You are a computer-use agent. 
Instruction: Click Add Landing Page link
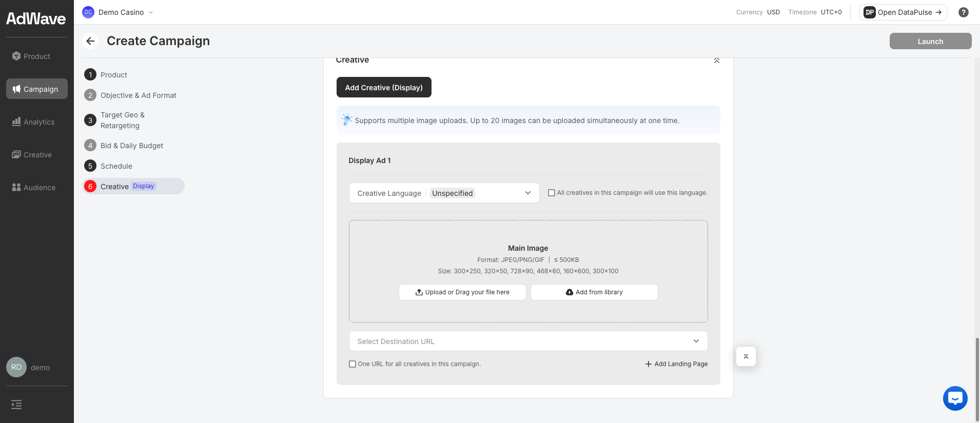(x=676, y=364)
